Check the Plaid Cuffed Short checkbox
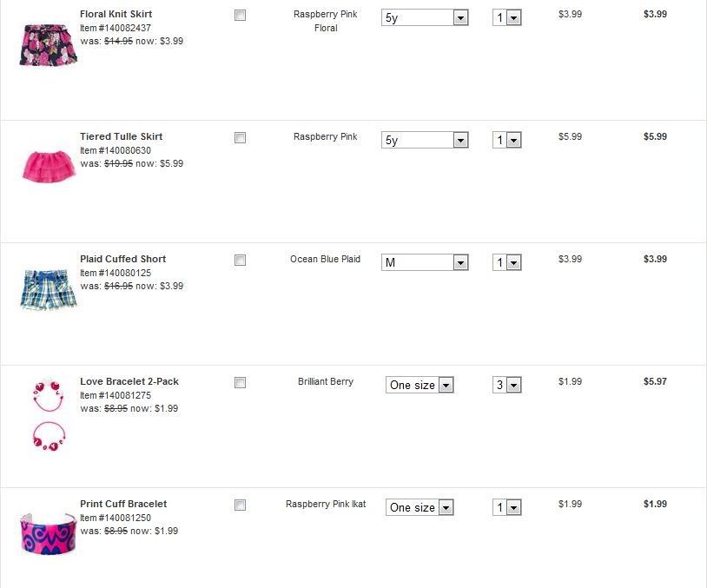This screenshot has width=707, height=588. [x=241, y=261]
